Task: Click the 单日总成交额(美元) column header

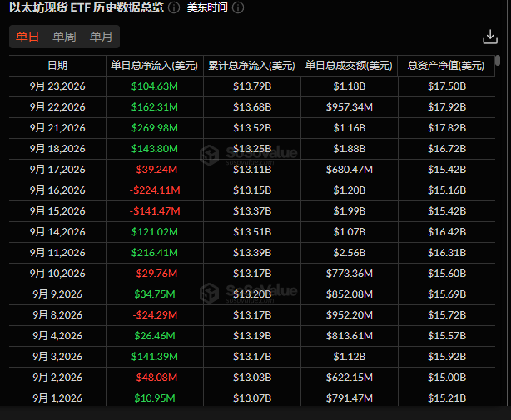Action: [349, 66]
